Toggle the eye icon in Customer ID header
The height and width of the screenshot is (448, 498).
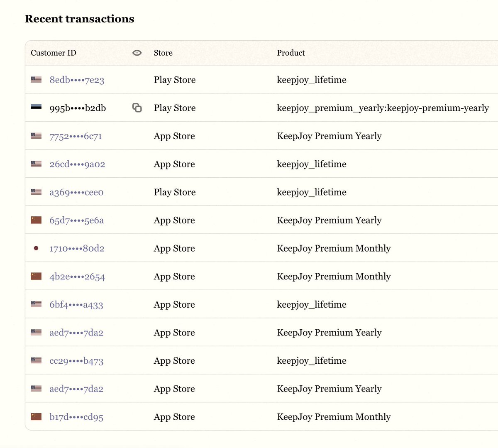click(x=137, y=53)
